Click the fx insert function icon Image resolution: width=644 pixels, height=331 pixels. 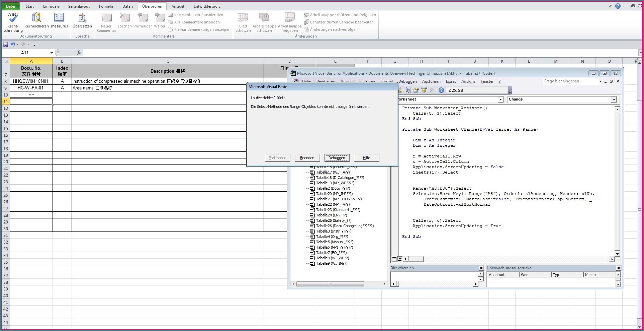(x=79, y=53)
